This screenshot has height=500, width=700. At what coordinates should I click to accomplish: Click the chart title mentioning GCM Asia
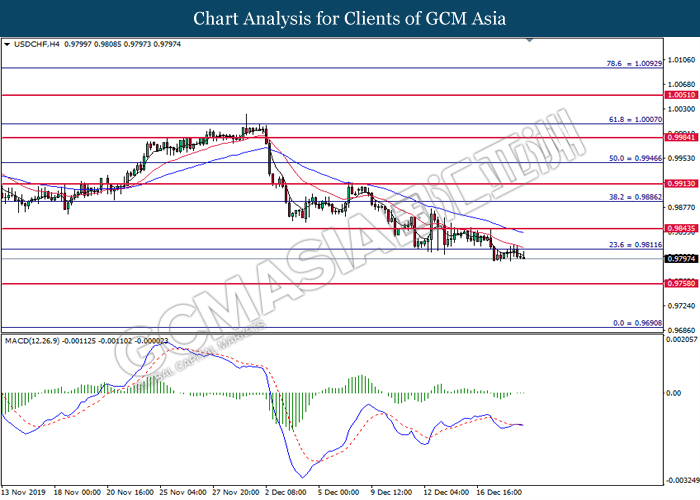tap(349, 19)
